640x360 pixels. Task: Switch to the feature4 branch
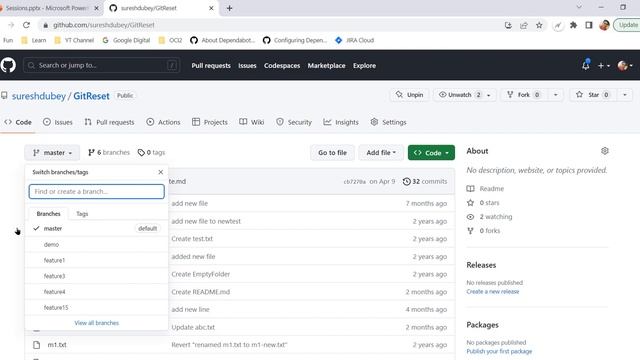[97, 292]
